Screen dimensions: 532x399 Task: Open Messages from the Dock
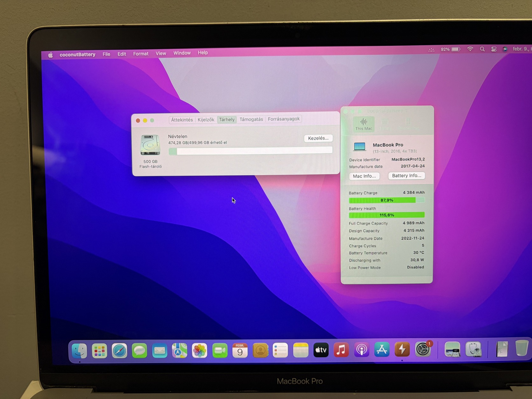point(139,351)
